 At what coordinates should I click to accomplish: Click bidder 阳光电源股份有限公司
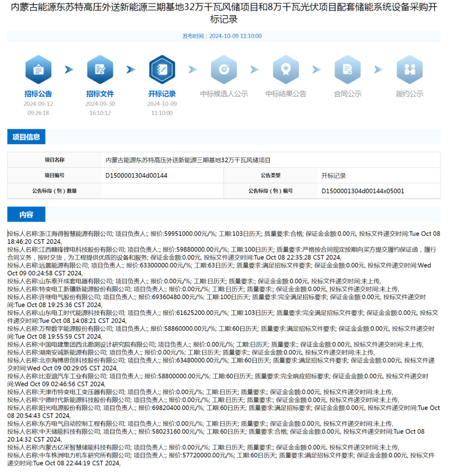70,408
